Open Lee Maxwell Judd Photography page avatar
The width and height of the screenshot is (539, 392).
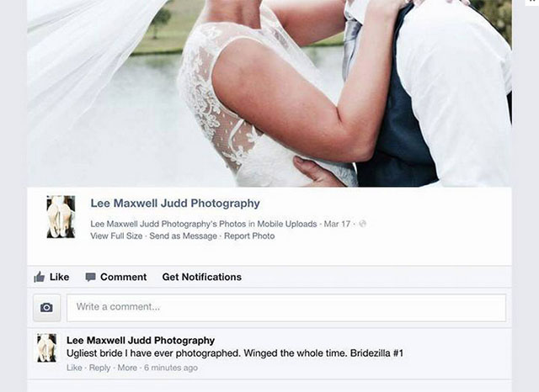(61, 216)
